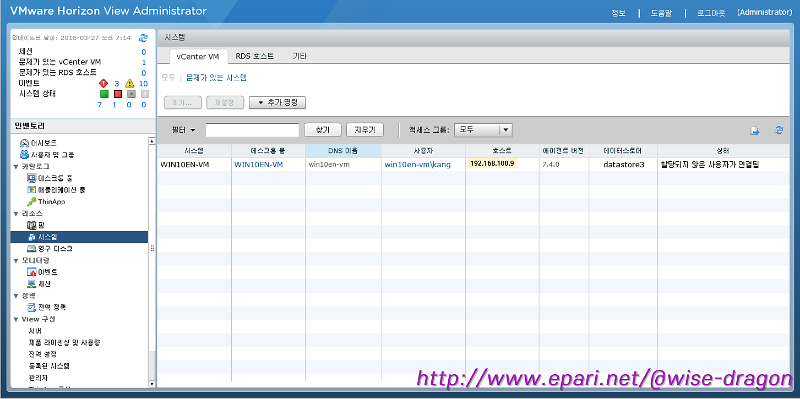Open the Dashboard (대시보드) icon in inventory
The image size is (800, 399).
click(x=24, y=143)
